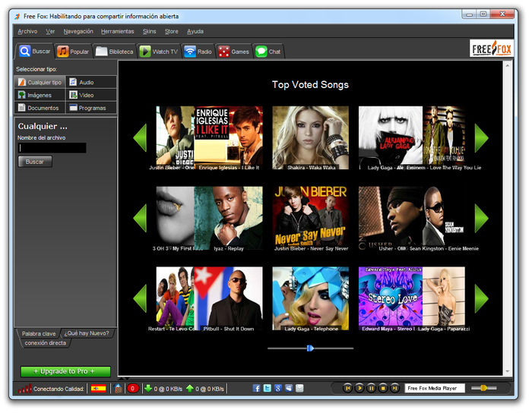Open the Herramientas menu
The height and width of the screenshot is (416, 532).
coord(117,32)
